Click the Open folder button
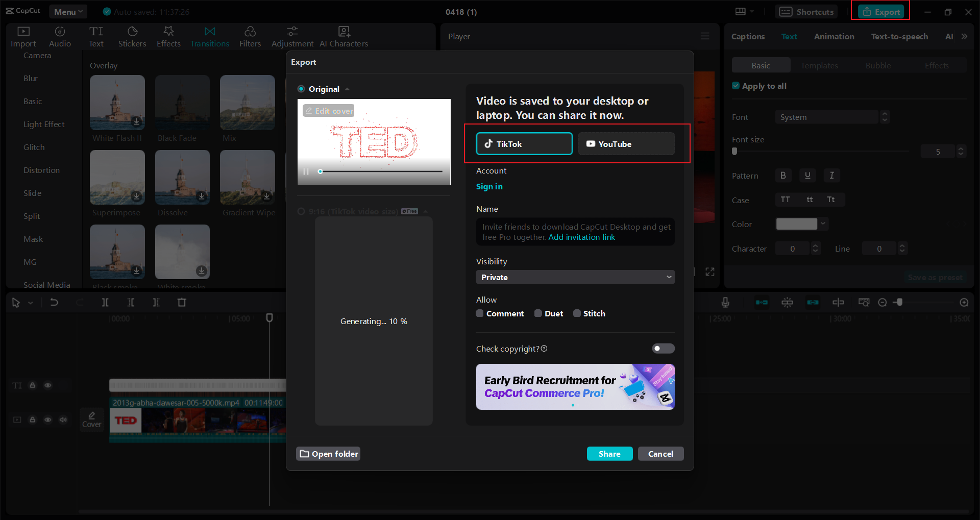The width and height of the screenshot is (980, 520). pyautogui.click(x=328, y=454)
